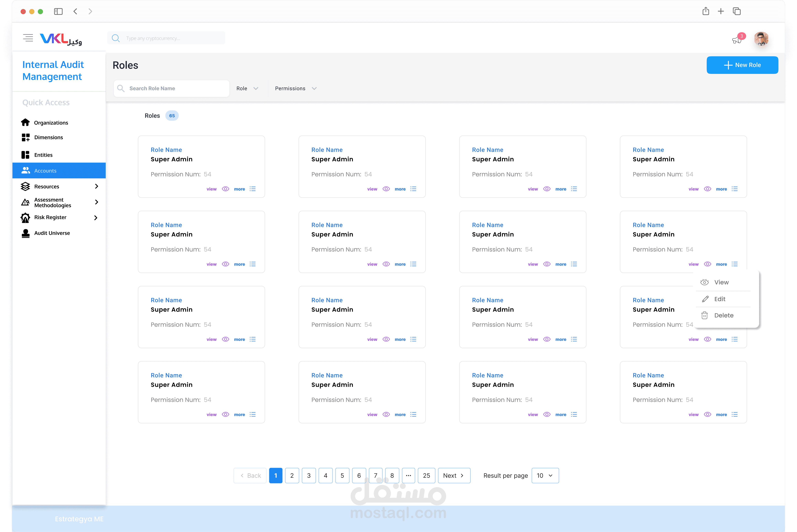Image resolution: width=797 pixels, height=532 pixels.
Task: Click the Estrategya ME footer text
Action: [x=79, y=519]
